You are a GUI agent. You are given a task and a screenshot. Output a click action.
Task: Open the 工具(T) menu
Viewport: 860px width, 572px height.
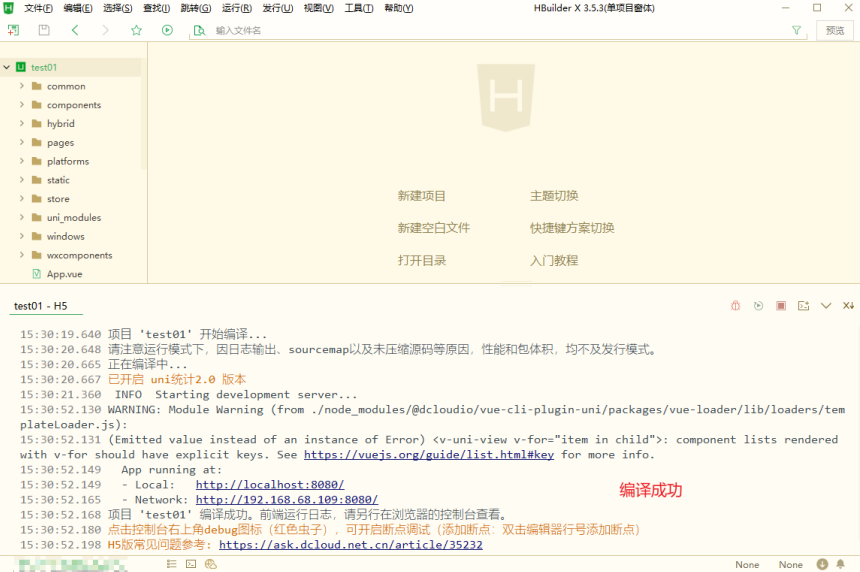point(359,8)
